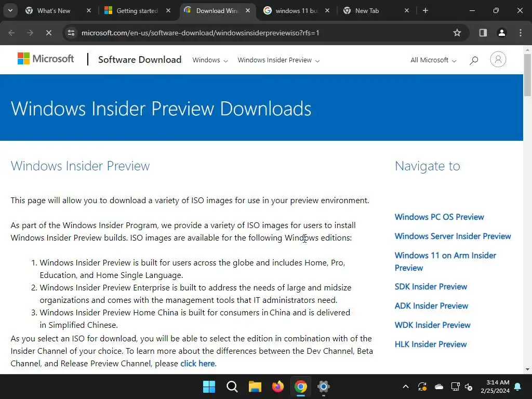Viewport: 532px width, 399px height.
Task: Open HLK Insider Preview link
Action: tap(431, 344)
